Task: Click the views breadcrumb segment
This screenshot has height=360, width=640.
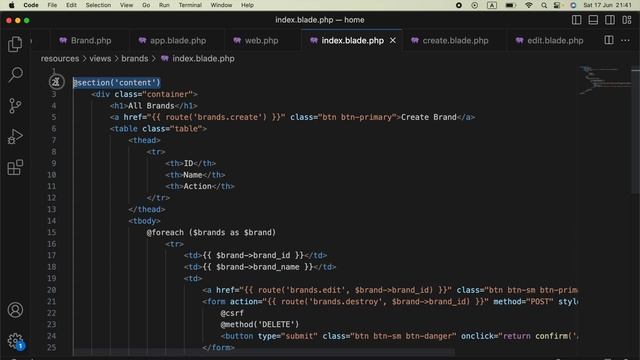Action: tap(100, 58)
